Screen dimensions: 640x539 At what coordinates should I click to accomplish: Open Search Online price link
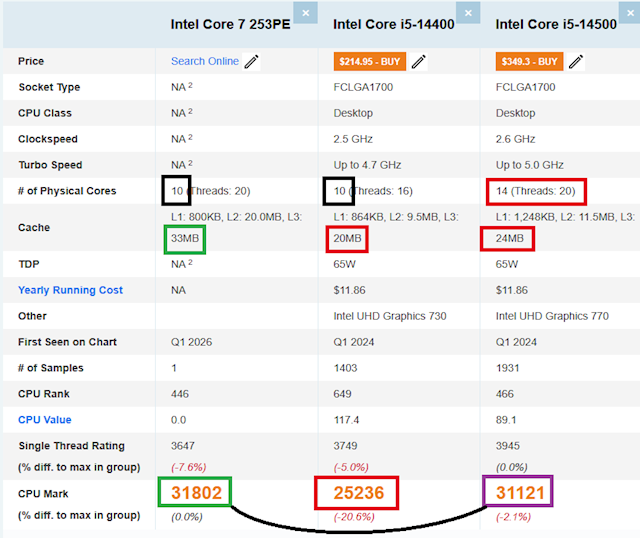pos(204,61)
